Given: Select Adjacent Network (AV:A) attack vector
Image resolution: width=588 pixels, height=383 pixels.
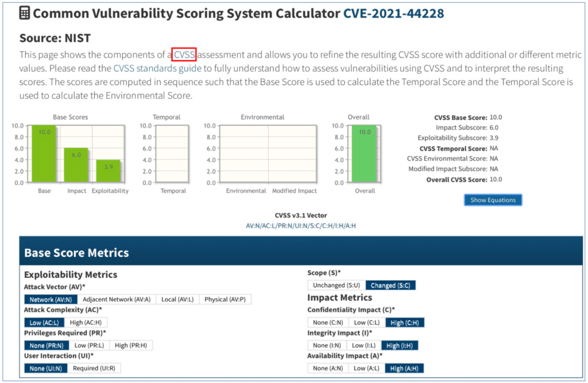Looking at the screenshot, I should 117,299.
